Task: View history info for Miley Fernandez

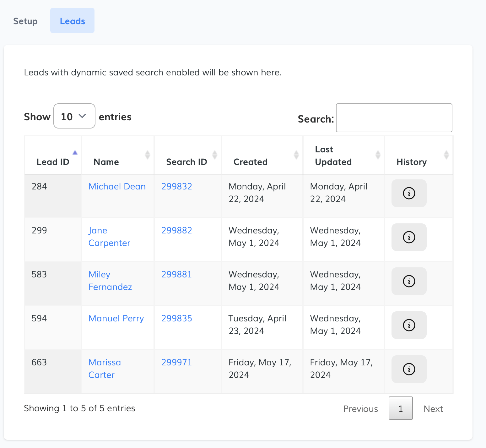Action: click(x=409, y=281)
